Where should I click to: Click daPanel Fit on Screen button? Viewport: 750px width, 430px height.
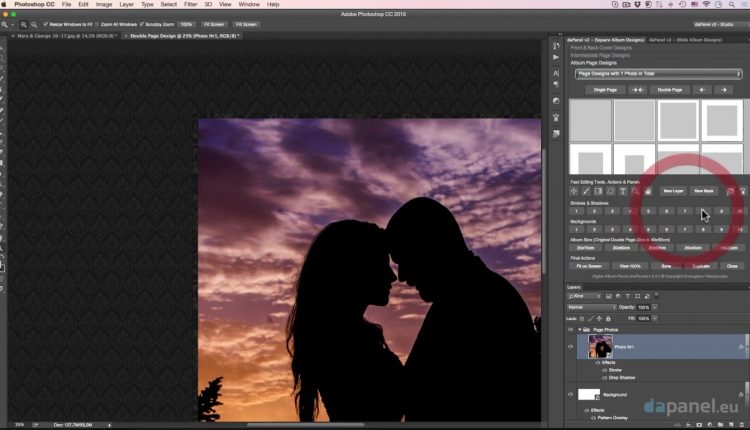point(589,266)
